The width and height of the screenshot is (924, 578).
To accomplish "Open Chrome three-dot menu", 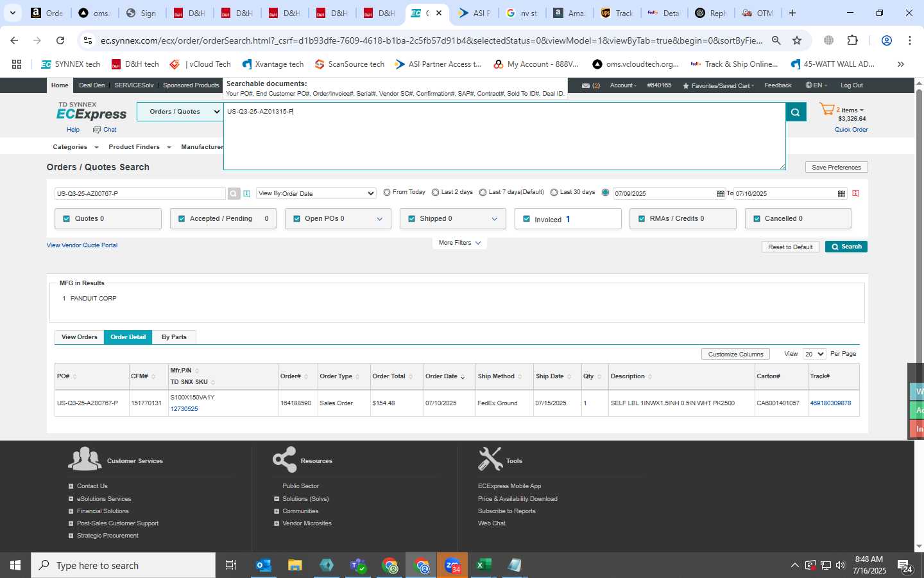I will (x=910, y=40).
